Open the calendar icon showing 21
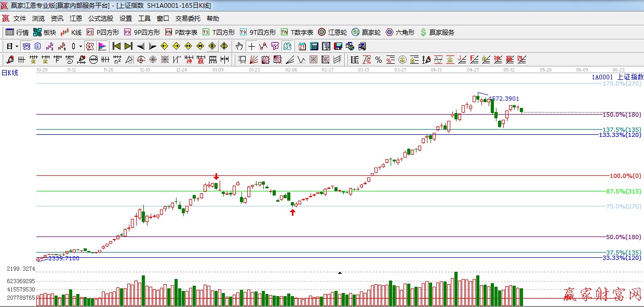Screen dimensions: 644x307 pos(302,46)
